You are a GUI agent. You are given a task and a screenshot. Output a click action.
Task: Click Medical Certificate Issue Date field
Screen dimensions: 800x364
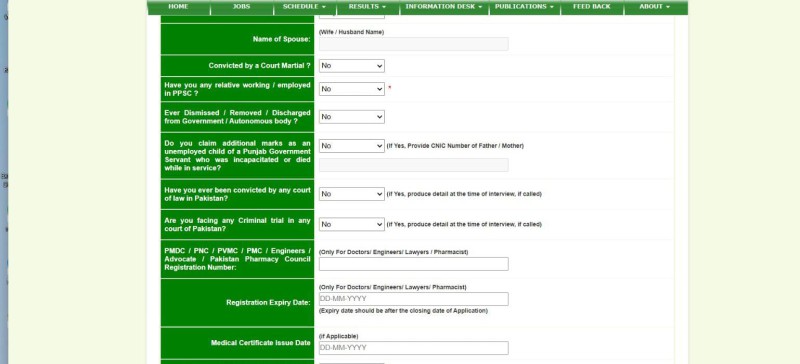(x=414, y=348)
